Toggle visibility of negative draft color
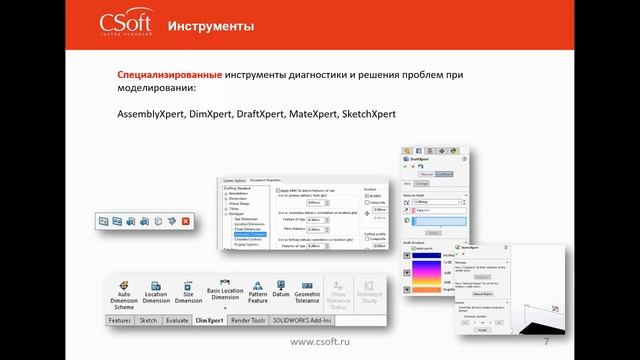This screenshot has height=360, width=640. point(407,290)
